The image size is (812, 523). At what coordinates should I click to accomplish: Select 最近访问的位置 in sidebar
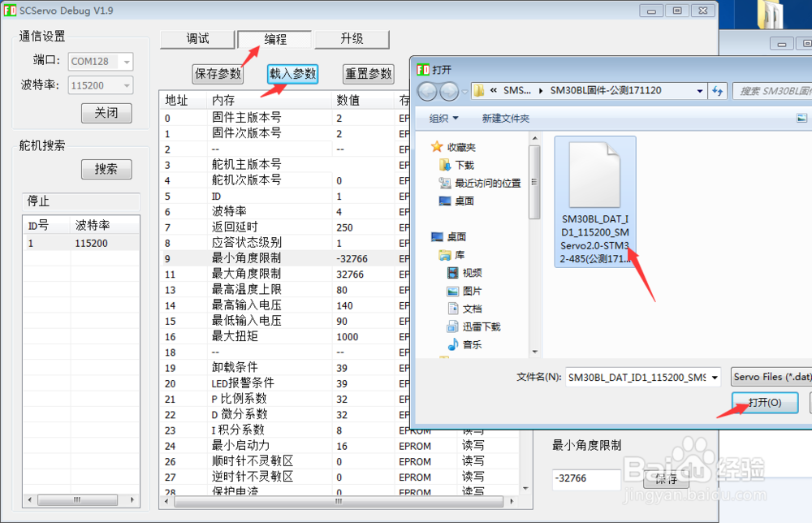point(480,183)
